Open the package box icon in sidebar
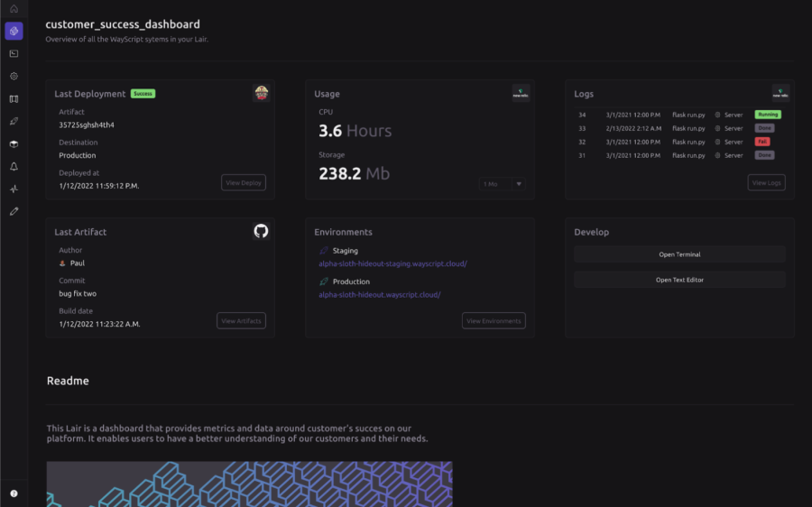Image resolution: width=812 pixels, height=507 pixels. click(14, 144)
